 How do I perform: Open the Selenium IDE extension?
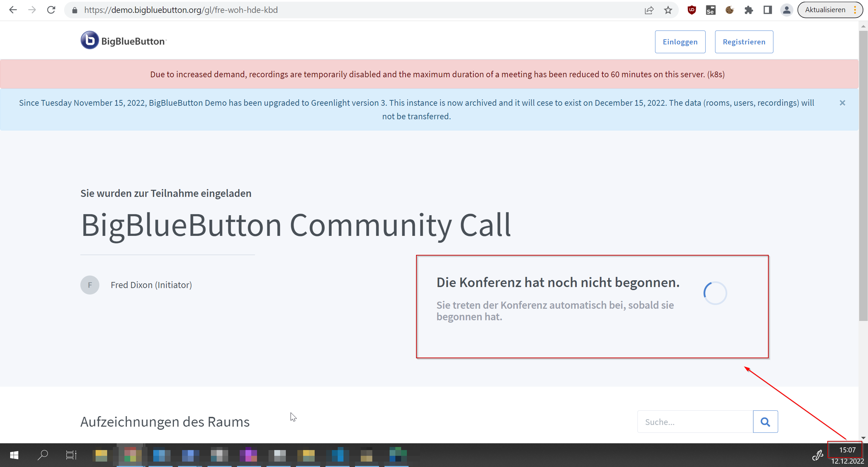711,10
